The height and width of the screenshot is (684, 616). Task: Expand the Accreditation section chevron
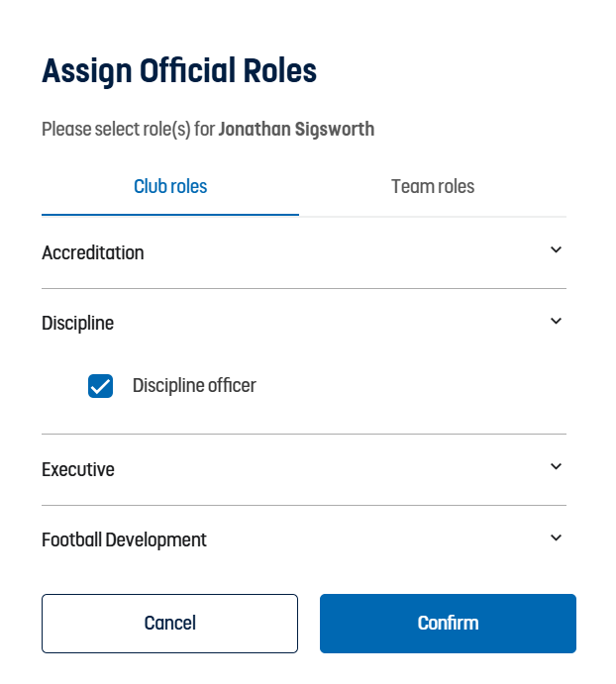tap(556, 250)
